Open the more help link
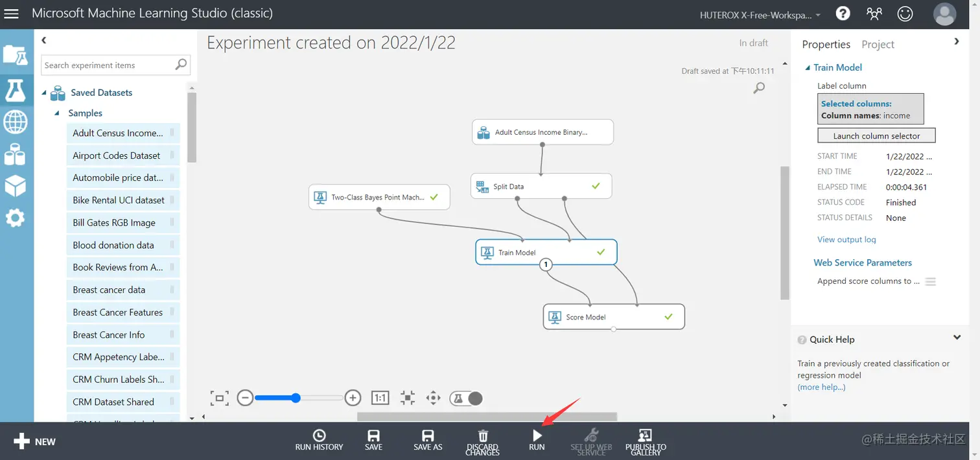This screenshot has width=980, height=460. click(x=821, y=387)
